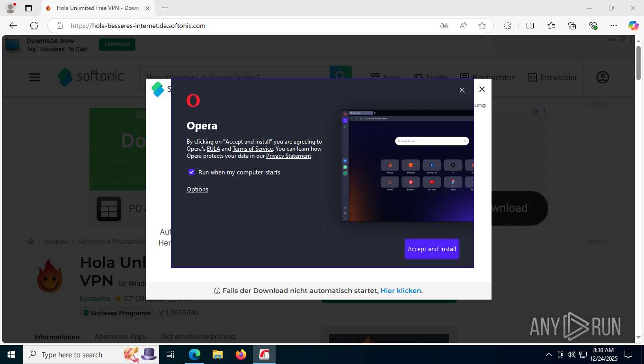Click the volume icon in system tray
The image size is (644, 364).
coord(571,355)
